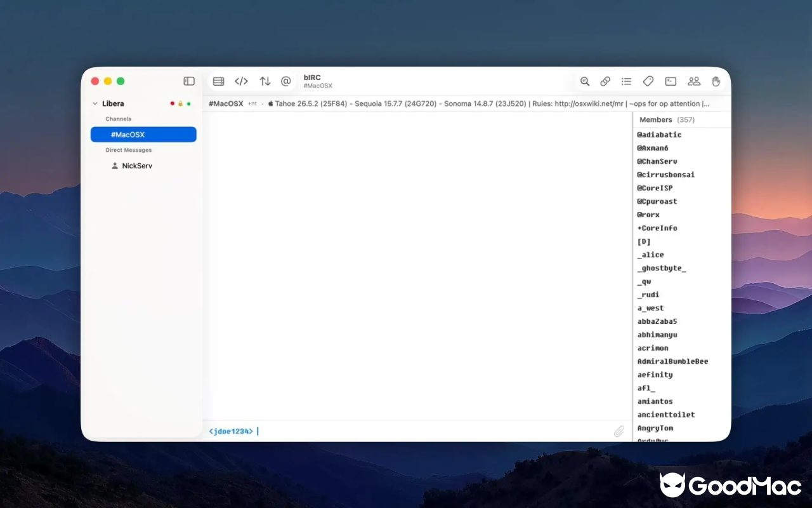Click the bIRC window title
The image size is (812, 508).
pyautogui.click(x=312, y=77)
